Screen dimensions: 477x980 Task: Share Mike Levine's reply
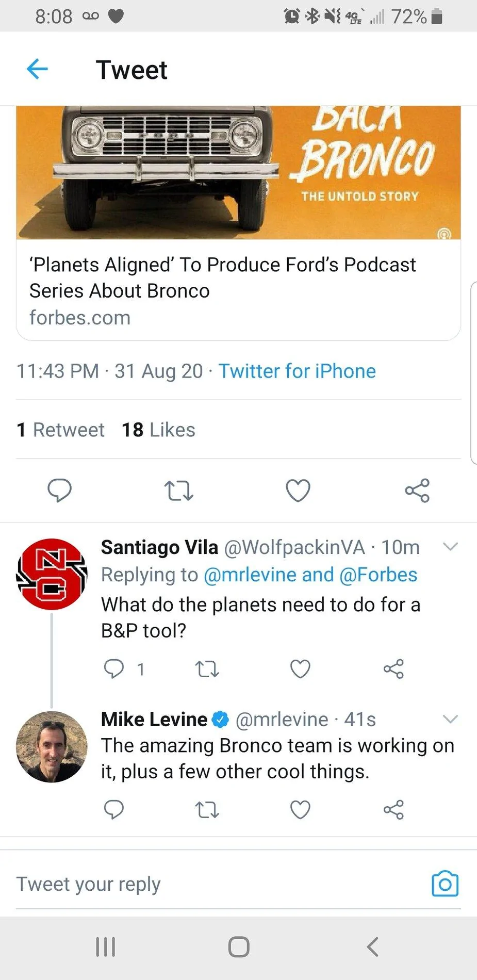pos(393,810)
